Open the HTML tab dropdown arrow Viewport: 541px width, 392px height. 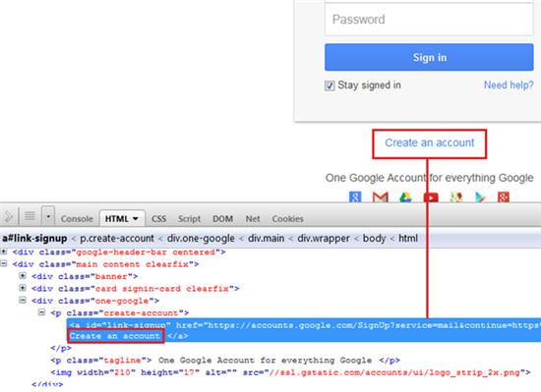[136, 219]
